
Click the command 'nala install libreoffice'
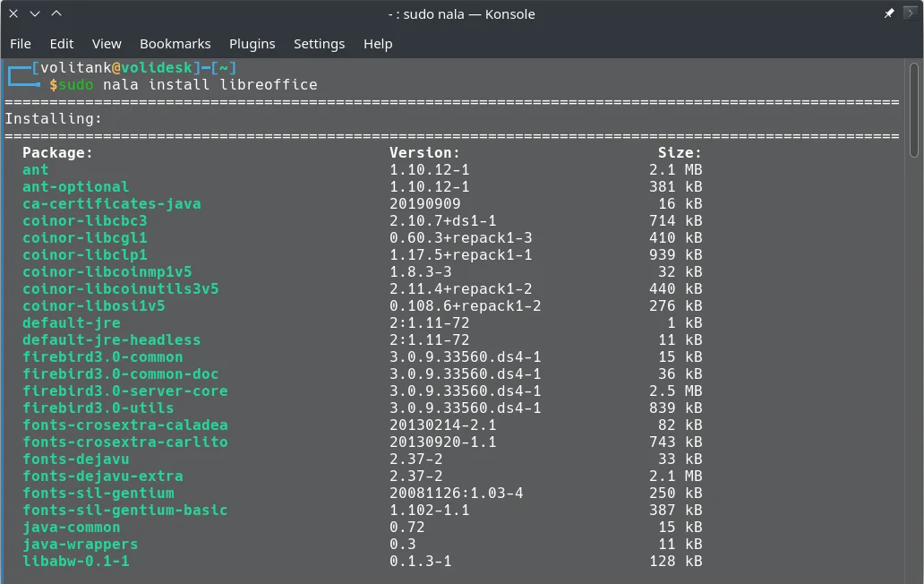pyautogui.click(x=210, y=85)
